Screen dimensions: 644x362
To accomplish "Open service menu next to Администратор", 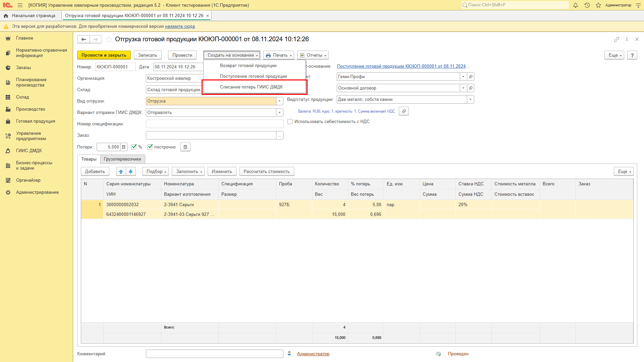I will click(x=638, y=5).
